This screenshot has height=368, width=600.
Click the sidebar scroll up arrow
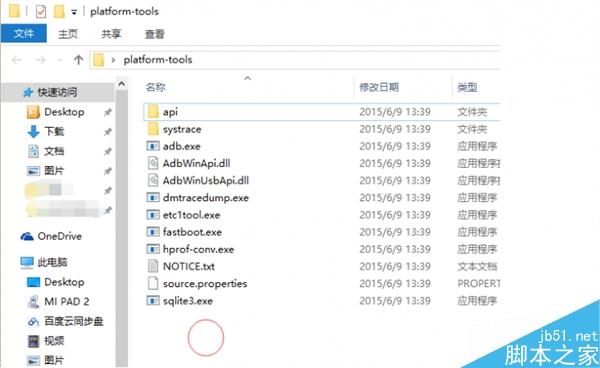pyautogui.click(x=122, y=84)
